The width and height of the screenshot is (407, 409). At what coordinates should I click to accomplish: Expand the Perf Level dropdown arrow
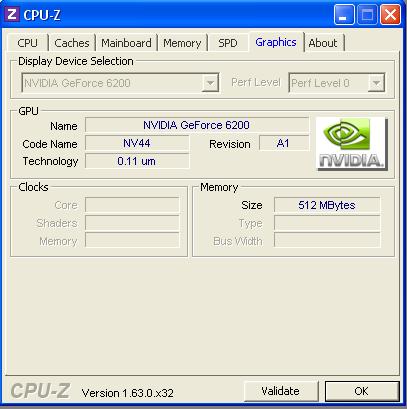[376, 83]
